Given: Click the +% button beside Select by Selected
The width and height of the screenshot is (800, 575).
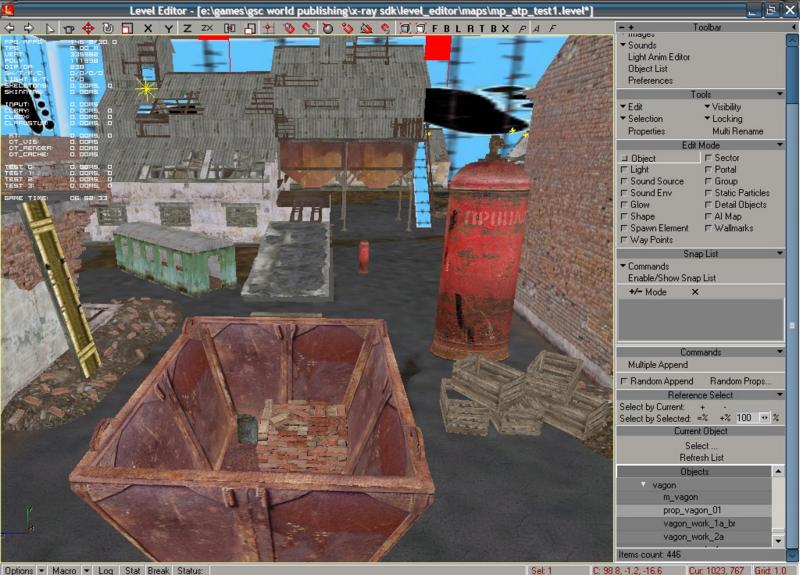Looking at the screenshot, I should pyautogui.click(x=725, y=418).
